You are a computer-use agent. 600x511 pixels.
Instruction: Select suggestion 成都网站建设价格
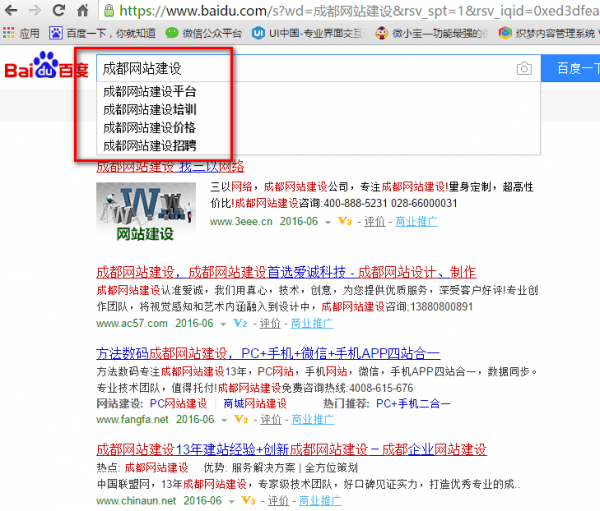click(149, 127)
